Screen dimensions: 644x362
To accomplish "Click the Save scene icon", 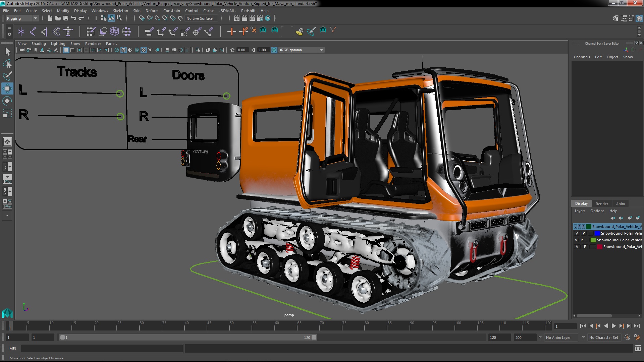I will coord(66,18).
